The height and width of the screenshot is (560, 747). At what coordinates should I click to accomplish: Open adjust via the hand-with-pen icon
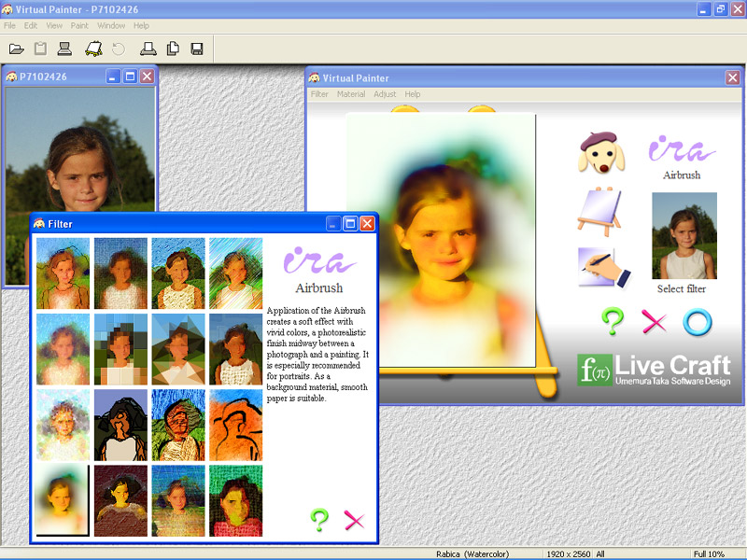pyautogui.click(x=604, y=267)
